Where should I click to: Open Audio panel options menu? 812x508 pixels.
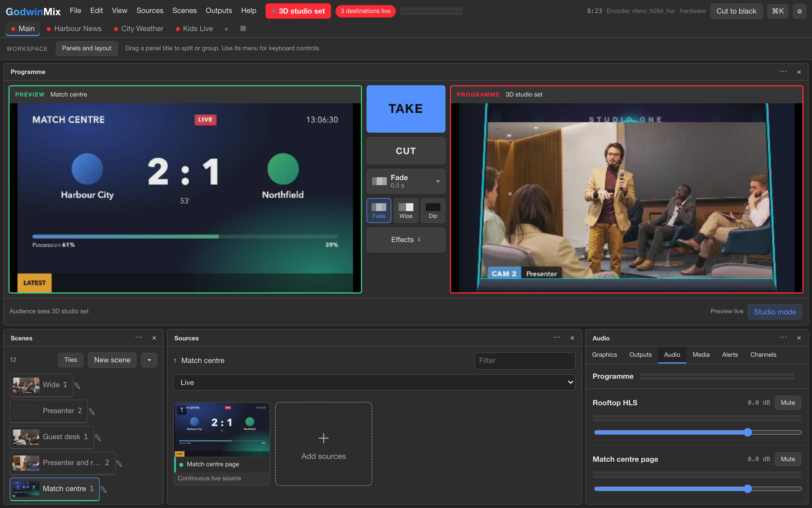pos(783,338)
